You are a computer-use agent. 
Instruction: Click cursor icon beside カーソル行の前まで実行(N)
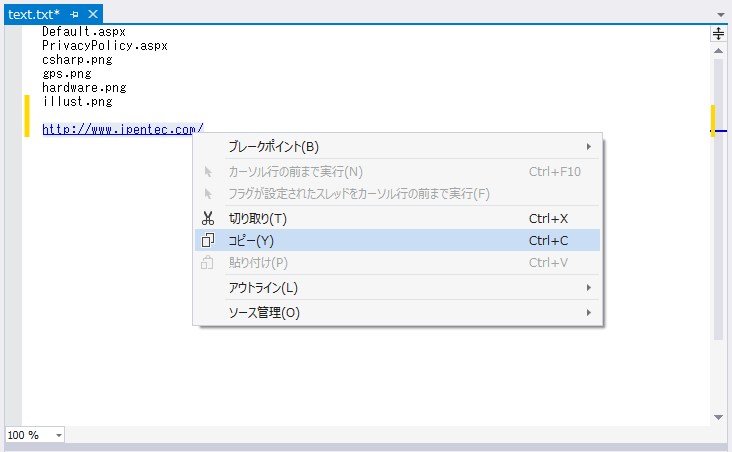click(208, 172)
